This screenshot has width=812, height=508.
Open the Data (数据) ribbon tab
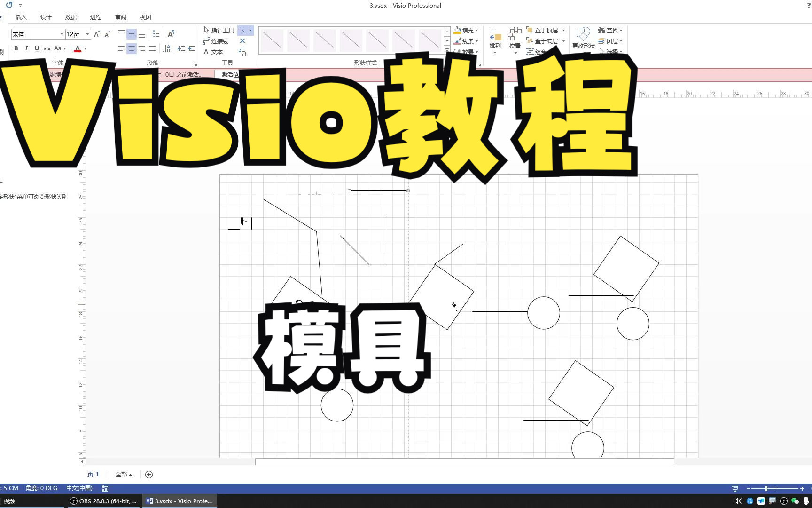[x=70, y=17]
